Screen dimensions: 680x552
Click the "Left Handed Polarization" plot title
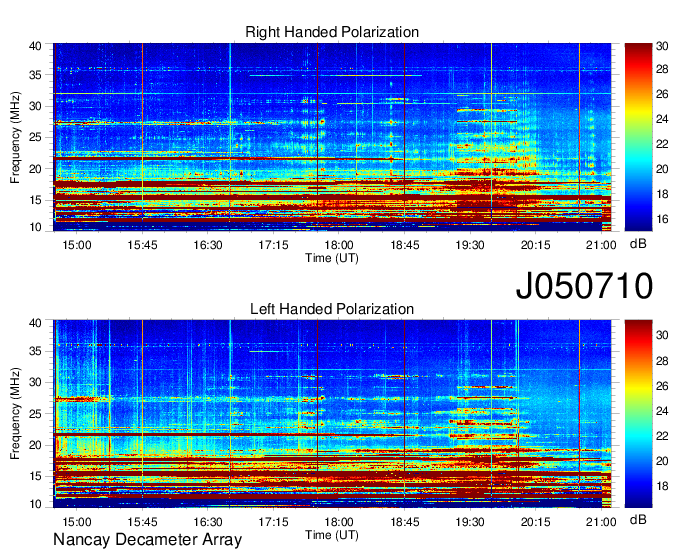click(332, 309)
